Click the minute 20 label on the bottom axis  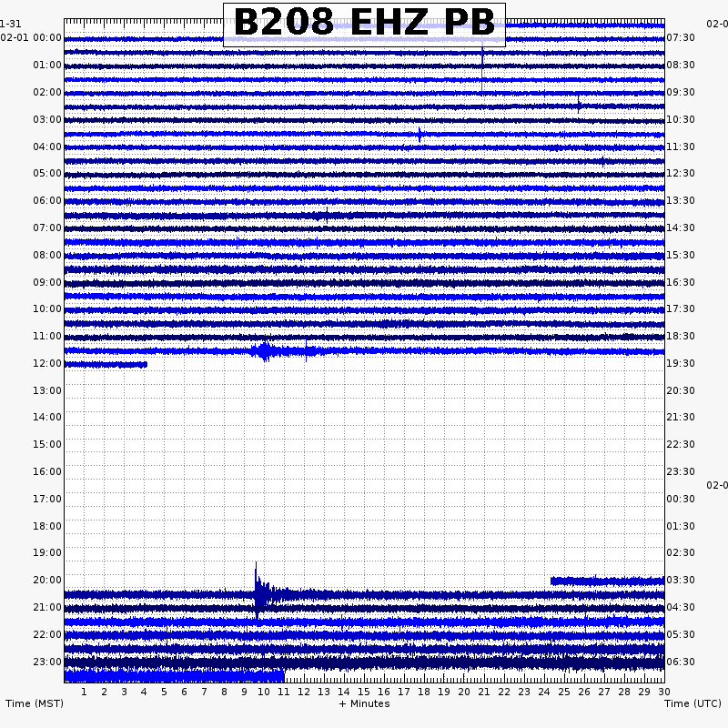(x=464, y=692)
